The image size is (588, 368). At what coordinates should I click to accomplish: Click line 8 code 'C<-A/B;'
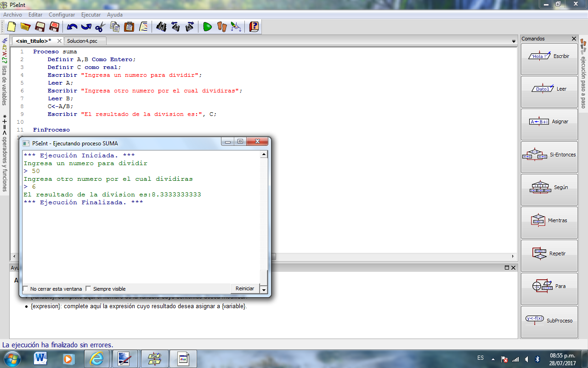point(60,106)
